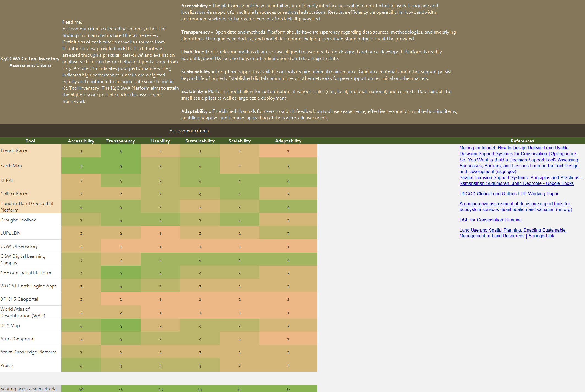The height and width of the screenshot is (392, 585).
Task: Select Africa Knowledge Platform Accessibility score 3
Action: coord(81,352)
